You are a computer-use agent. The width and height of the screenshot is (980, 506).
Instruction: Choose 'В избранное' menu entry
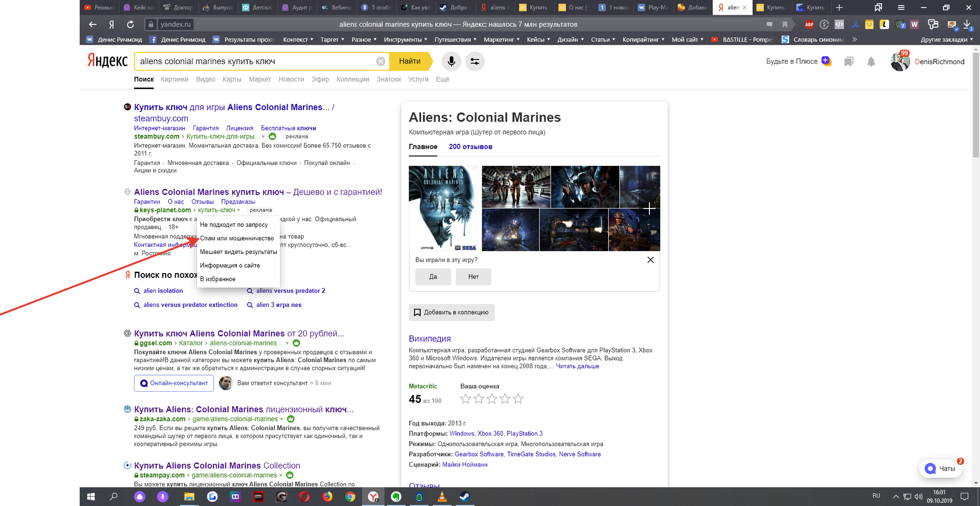[x=238, y=279]
